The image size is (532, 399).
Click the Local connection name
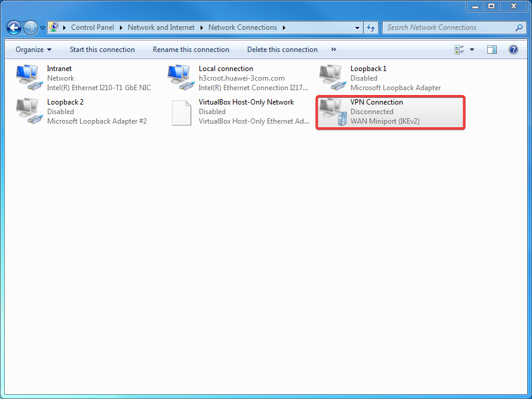click(x=226, y=69)
